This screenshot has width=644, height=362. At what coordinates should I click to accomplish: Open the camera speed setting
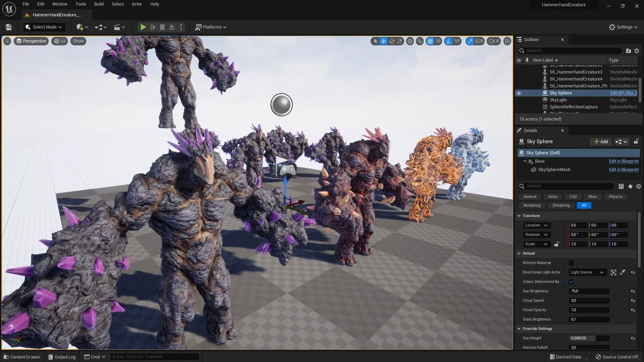tap(494, 41)
